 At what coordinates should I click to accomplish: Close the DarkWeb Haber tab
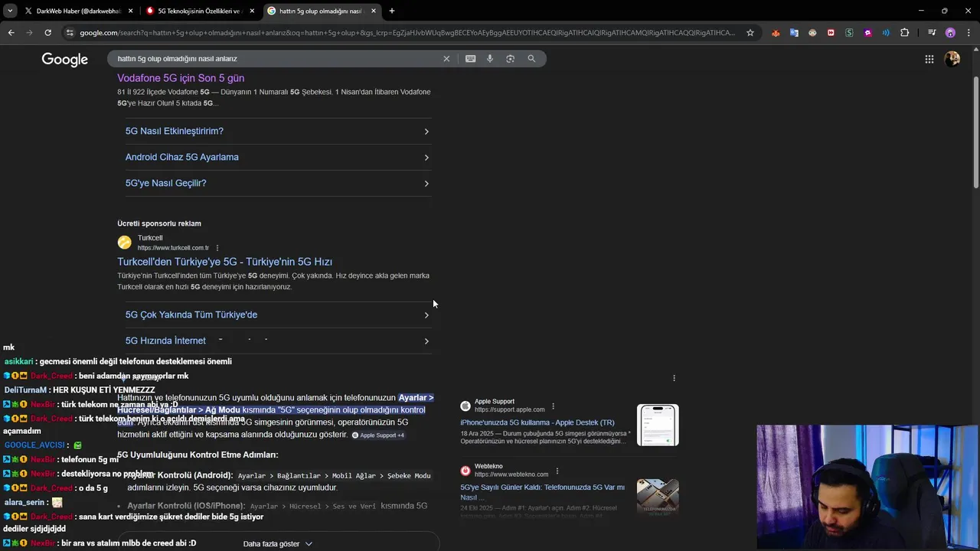click(130, 11)
